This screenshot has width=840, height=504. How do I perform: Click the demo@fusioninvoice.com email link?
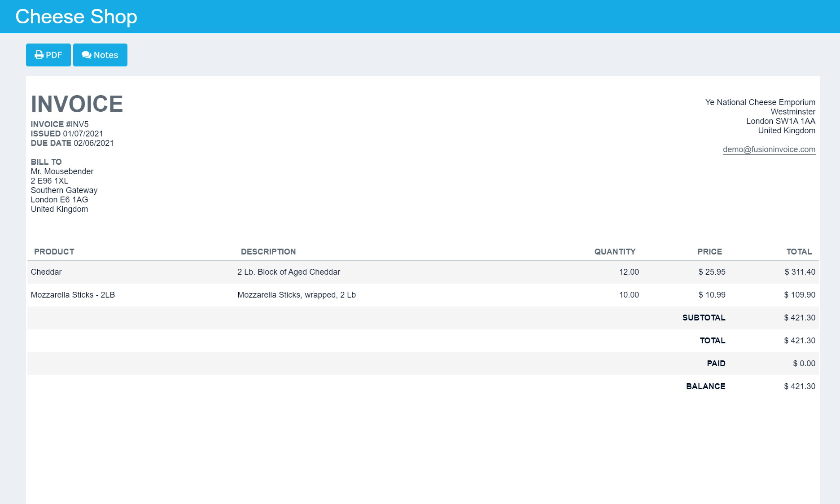769,149
